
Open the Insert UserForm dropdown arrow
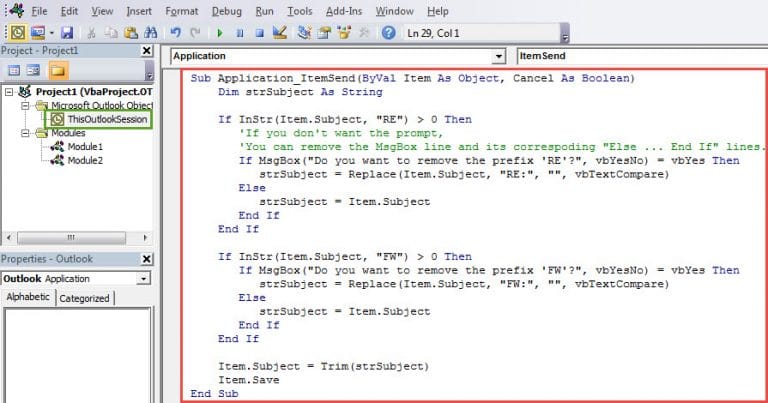point(51,33)
